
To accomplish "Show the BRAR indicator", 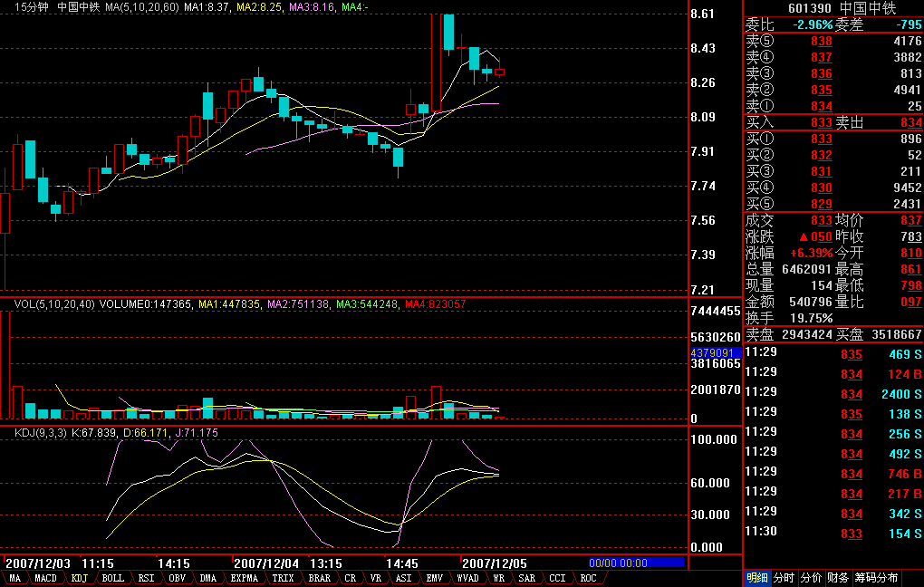I will (320, 578).
